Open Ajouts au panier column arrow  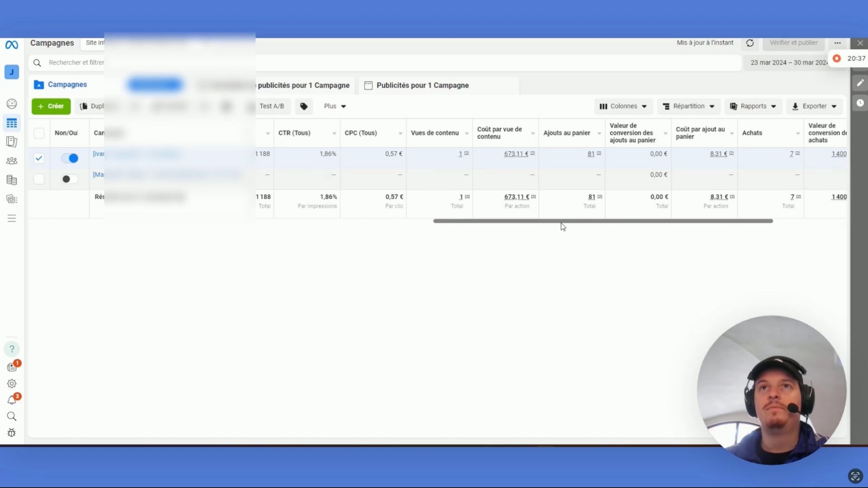point(599,133)
